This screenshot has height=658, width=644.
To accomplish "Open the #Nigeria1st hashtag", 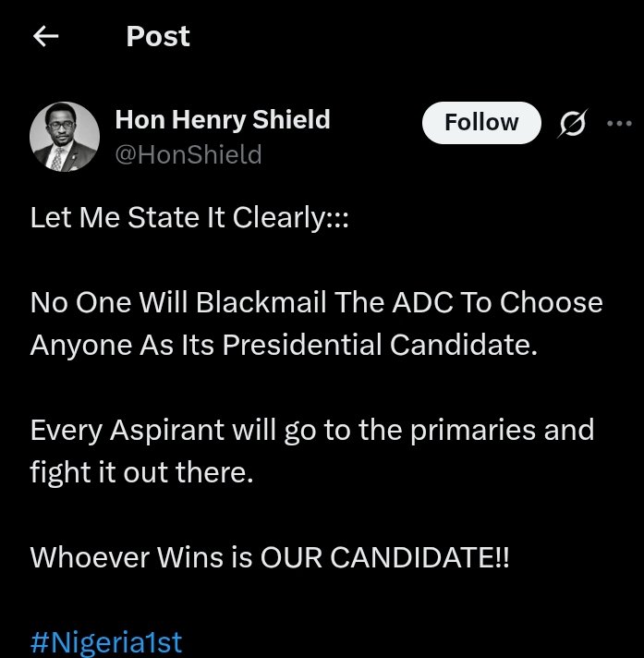I will click(x=106, y=642).
